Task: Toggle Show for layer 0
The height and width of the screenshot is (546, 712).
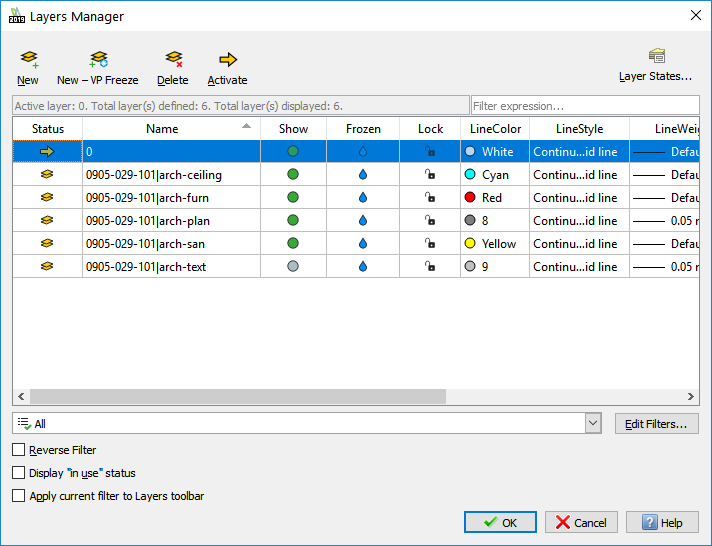Action: tap(293, 151)
